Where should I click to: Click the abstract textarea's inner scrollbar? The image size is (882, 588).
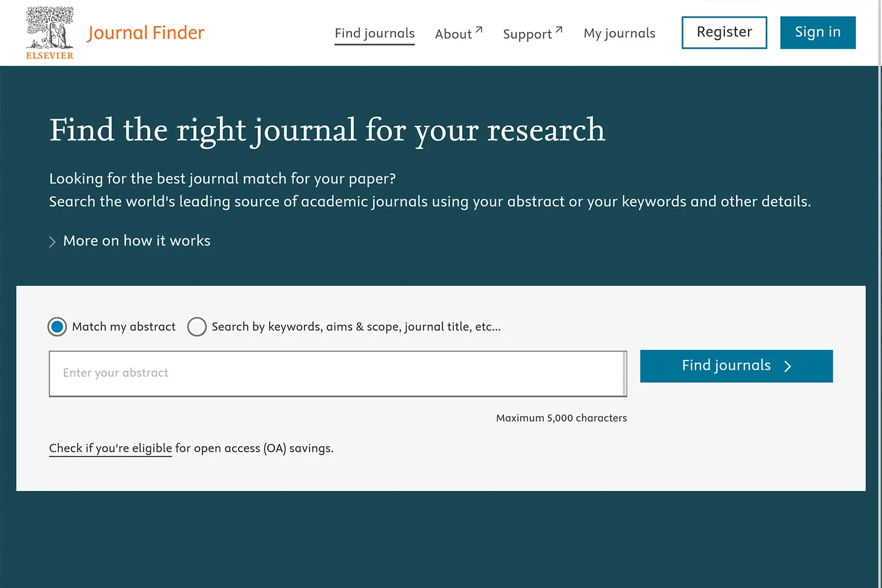pyautogui.click(x=624, y=374)
